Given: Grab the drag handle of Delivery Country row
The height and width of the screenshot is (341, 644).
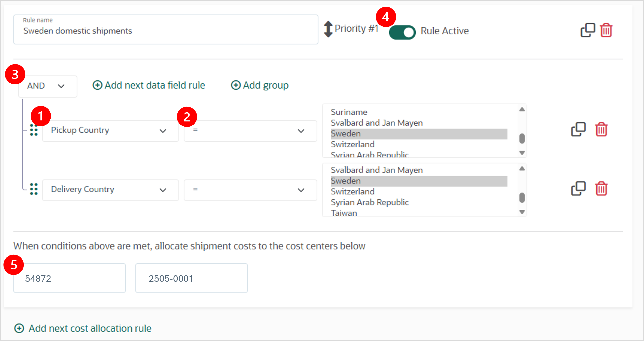Looking at the screenshot, I should (x=34, y=189).
